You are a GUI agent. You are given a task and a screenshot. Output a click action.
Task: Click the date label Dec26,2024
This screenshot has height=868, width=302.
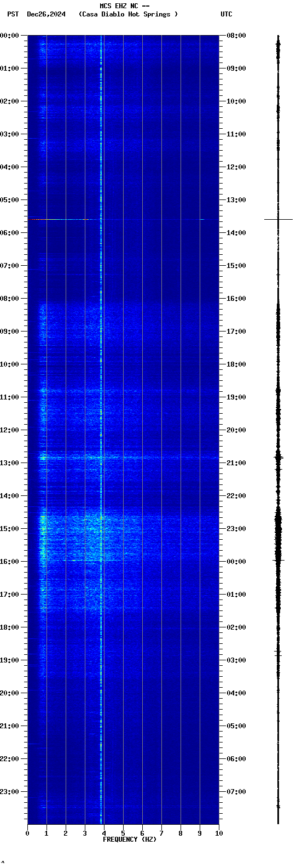(x=46, y=14)
